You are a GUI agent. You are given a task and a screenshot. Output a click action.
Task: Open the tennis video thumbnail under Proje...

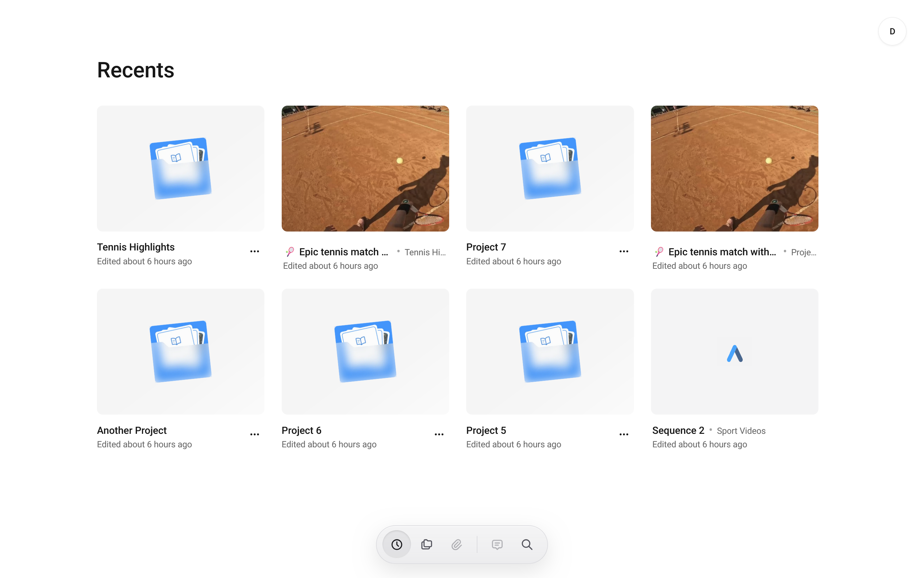(735, 169)
